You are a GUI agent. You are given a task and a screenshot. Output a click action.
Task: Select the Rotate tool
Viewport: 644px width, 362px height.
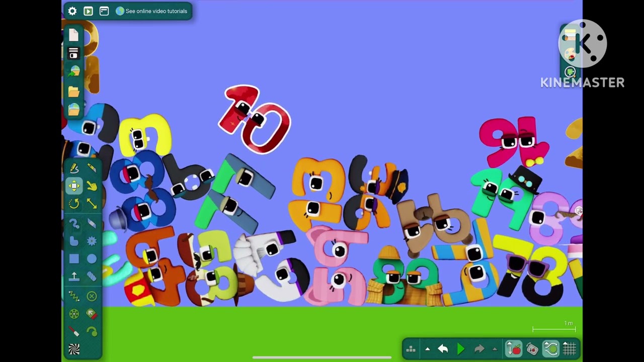pyautogui.click(x=74, y=204)
